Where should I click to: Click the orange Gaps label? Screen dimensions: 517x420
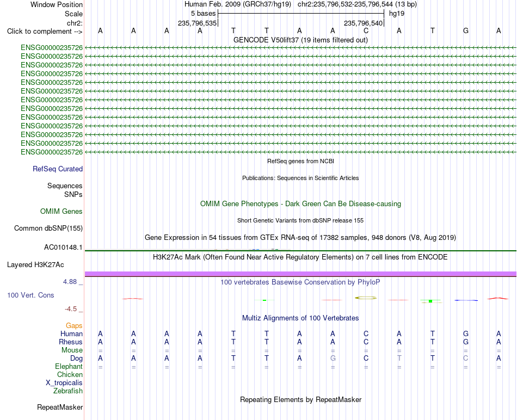click(74, 326)
